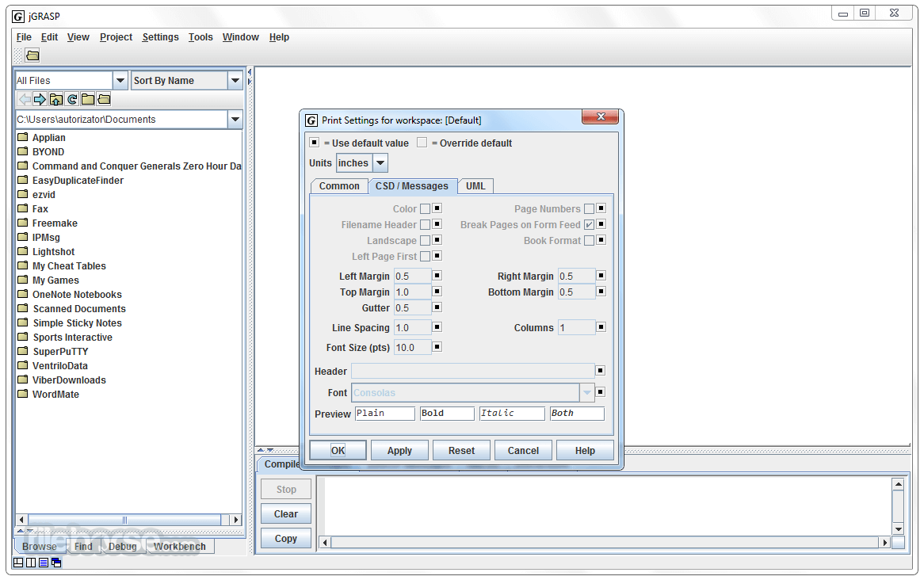The image size is (924, 580).
Task: Collapse browse pane using top divider arrow
Action: 250,73
